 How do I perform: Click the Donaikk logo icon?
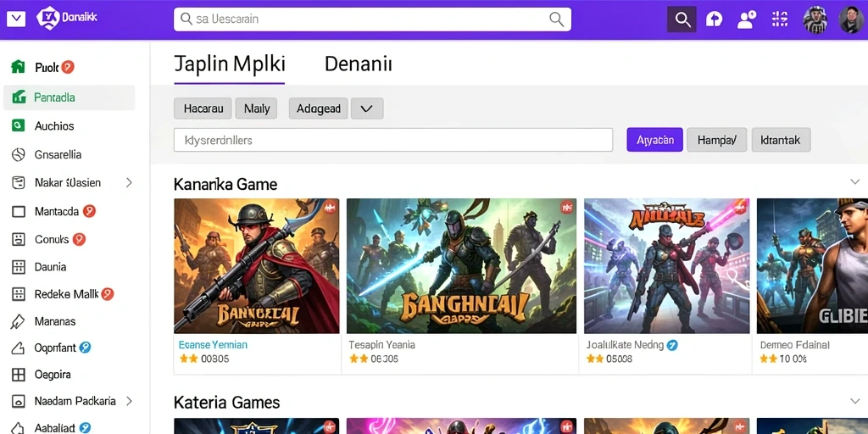47,19
